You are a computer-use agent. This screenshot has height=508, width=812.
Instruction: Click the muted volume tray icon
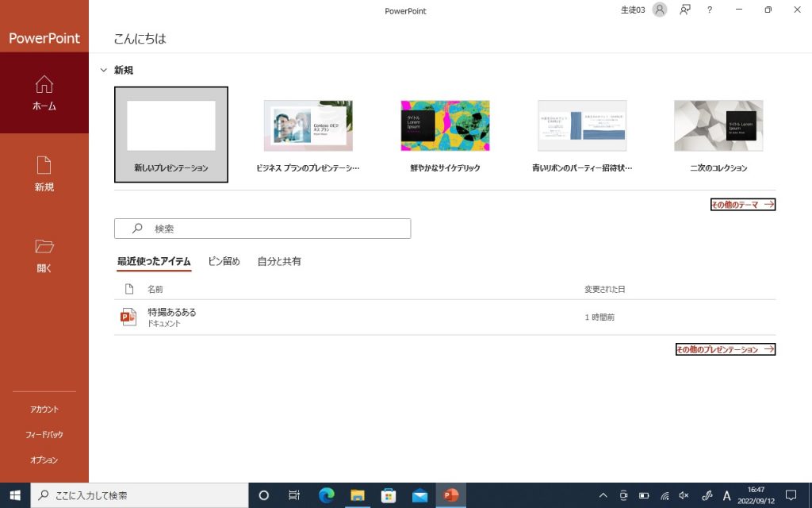[684, 495]
